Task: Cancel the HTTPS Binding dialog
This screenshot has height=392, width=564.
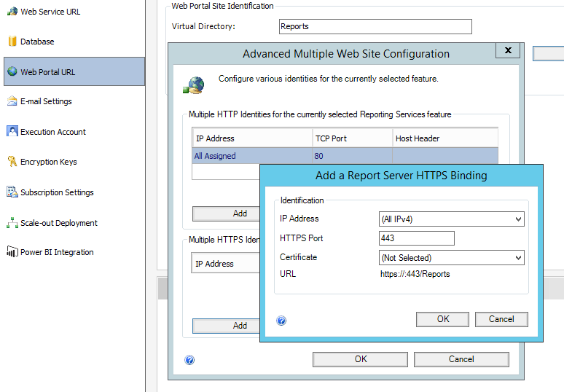Action: point(501,319)
